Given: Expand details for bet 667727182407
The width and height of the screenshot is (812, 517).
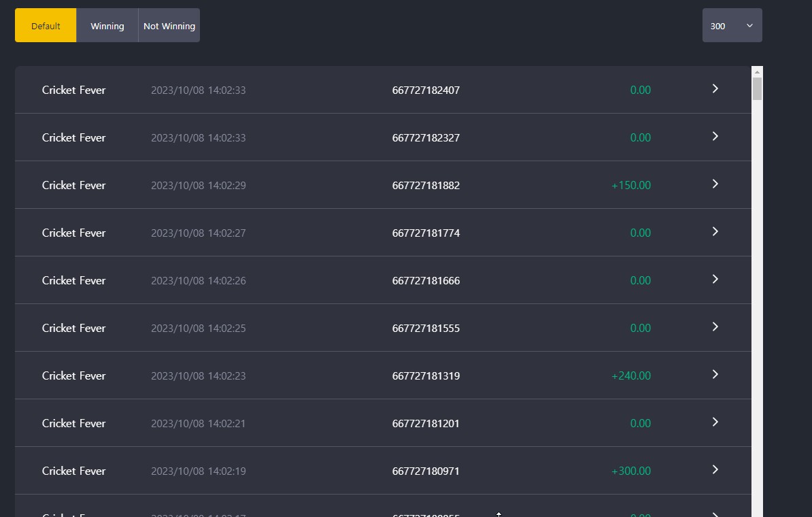Looking at the screenshot, I should click(715, 88).
